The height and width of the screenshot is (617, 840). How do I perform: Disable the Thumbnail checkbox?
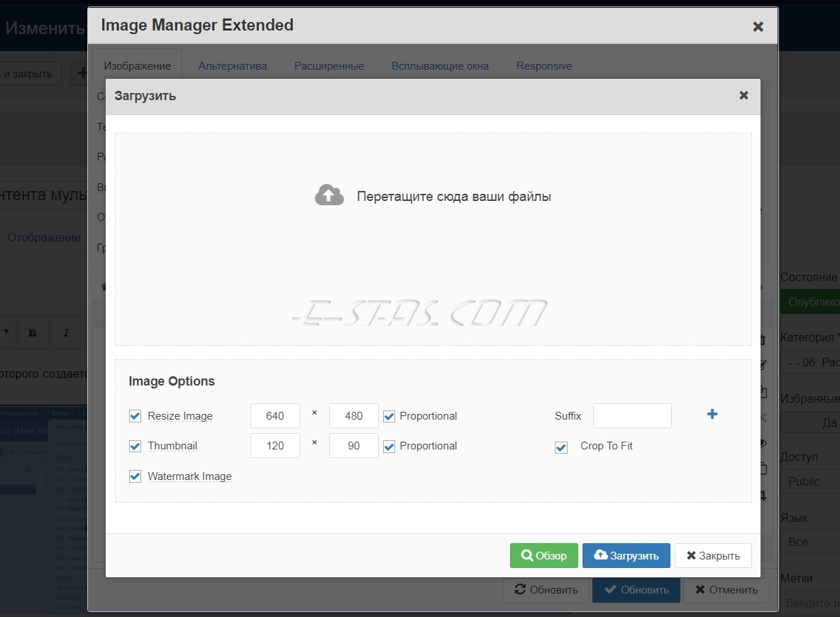[x=135, y=446]
